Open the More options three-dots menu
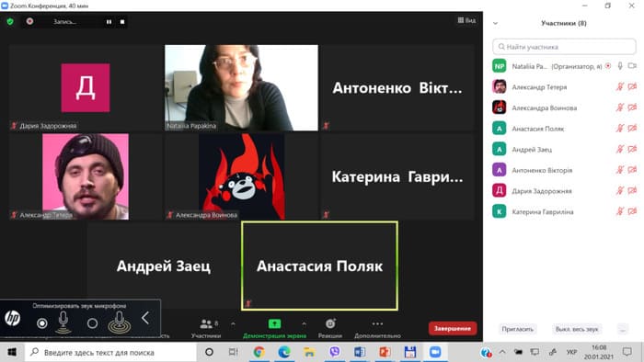644x362 pixels. tap(377, 323)
